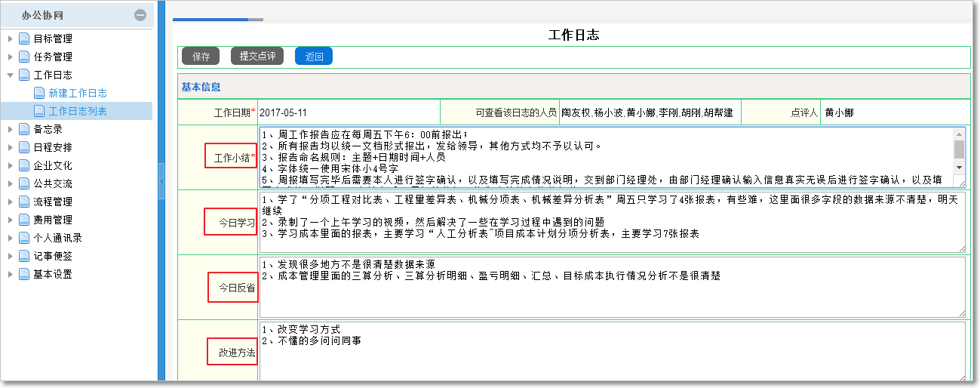Open 工作日志列表 in the sidebar
This screenshot has height=388, width=980.
(x=78, y=111)
